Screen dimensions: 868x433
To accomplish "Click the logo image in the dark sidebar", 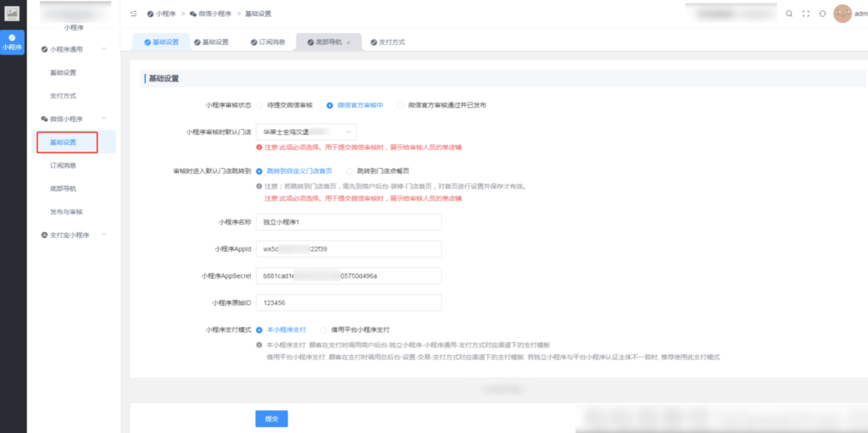I will (12, 14).
